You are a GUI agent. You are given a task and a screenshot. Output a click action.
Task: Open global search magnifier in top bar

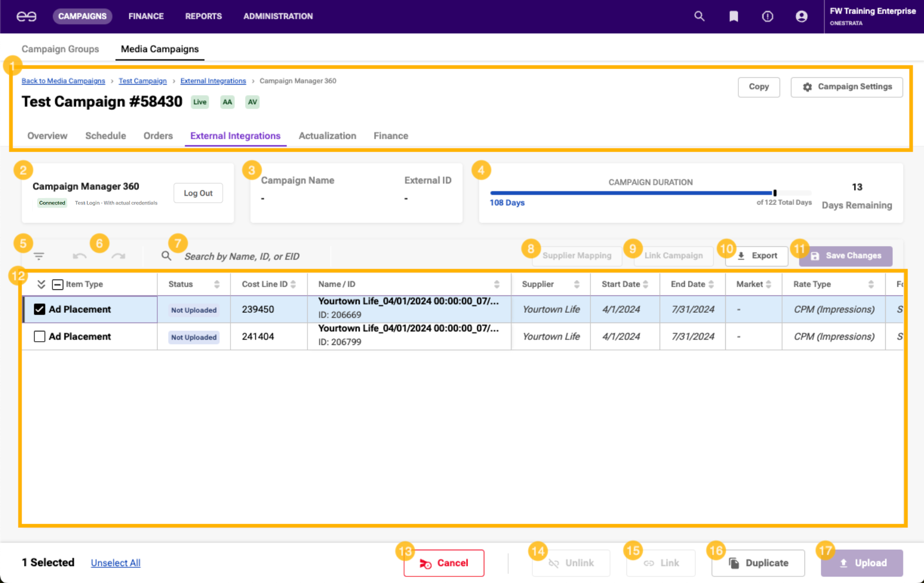699,16
